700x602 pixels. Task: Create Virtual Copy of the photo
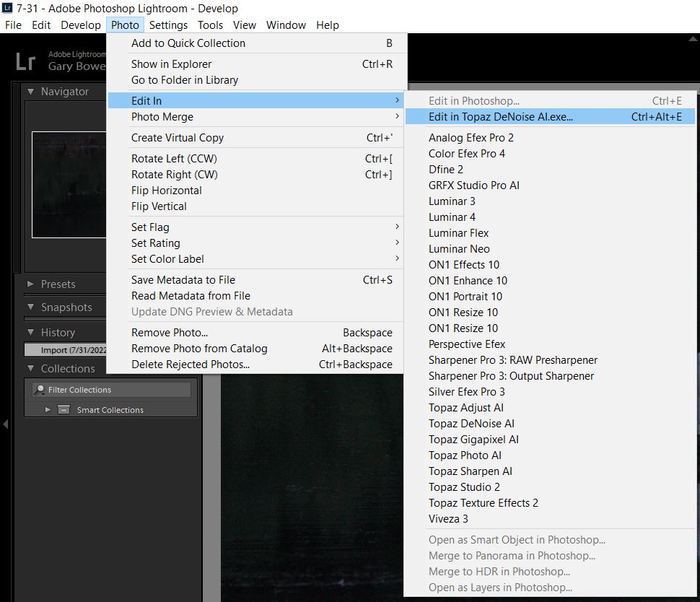178,137
